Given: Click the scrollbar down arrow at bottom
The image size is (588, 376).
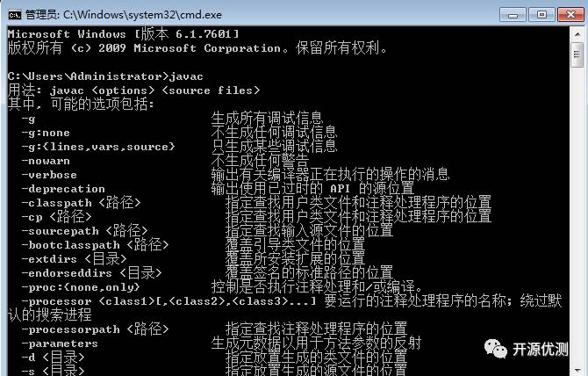Looking at the screenshot, I should point(577,372).
